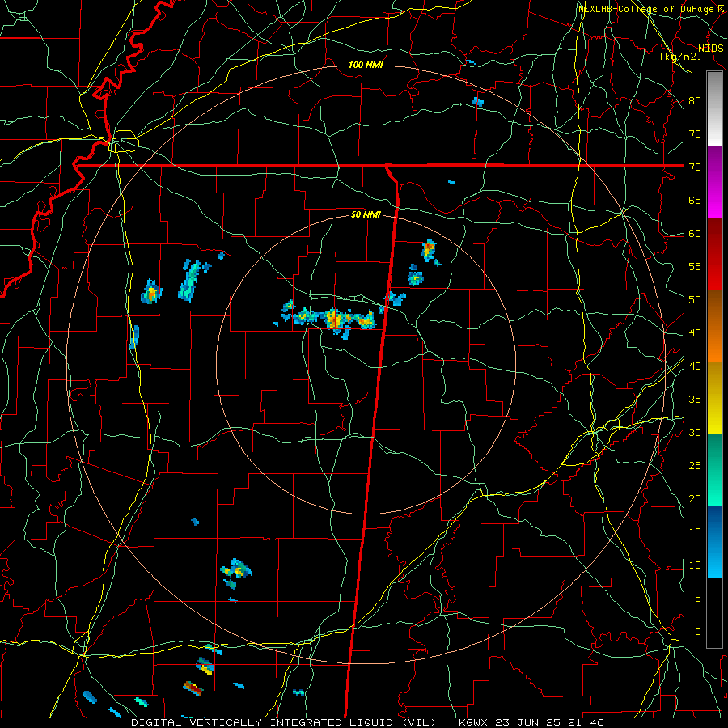Viewport: 728px width, 728px height.
Task: Click the "20" value on the color scale
Action: (695, 499)
